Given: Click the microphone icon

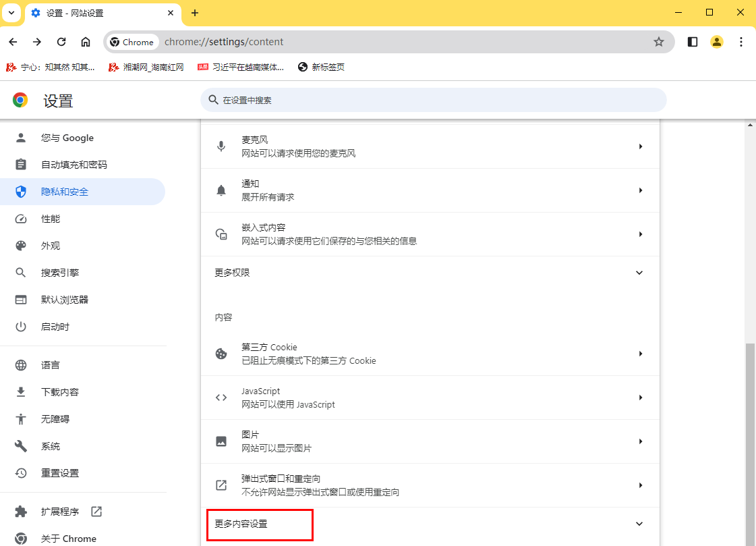Looking at the screenshot, I should click(x=221, y=146).
